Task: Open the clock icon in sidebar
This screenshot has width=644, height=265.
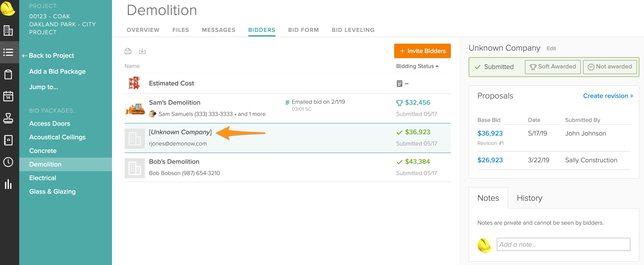Action: [8, 162]
